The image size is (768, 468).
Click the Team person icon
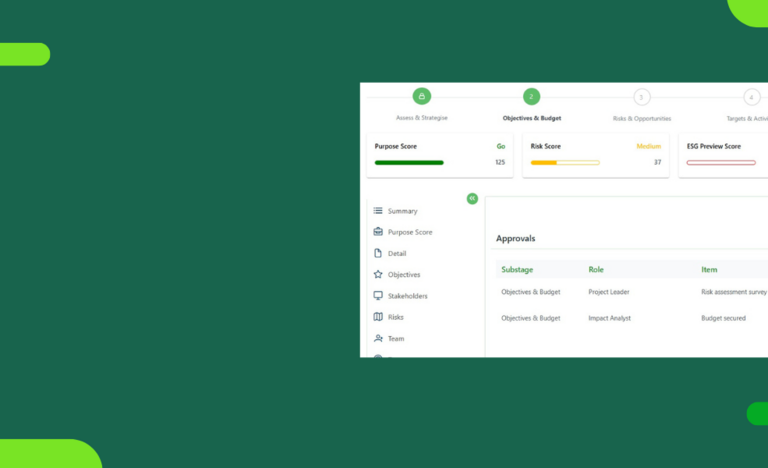(x=378, y=338)
